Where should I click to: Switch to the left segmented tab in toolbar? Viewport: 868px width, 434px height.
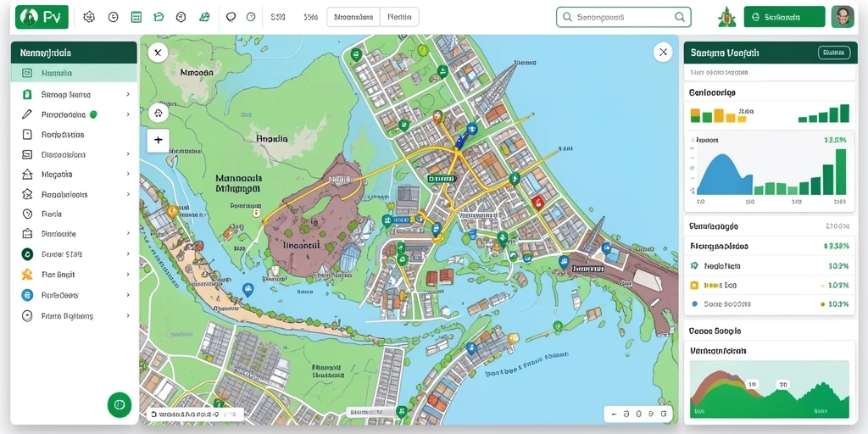(353, 17)
